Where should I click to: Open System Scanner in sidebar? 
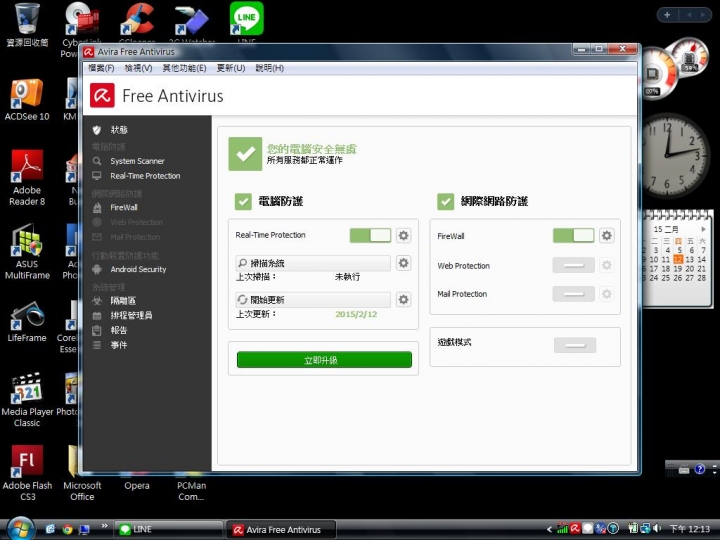point(137,161)
